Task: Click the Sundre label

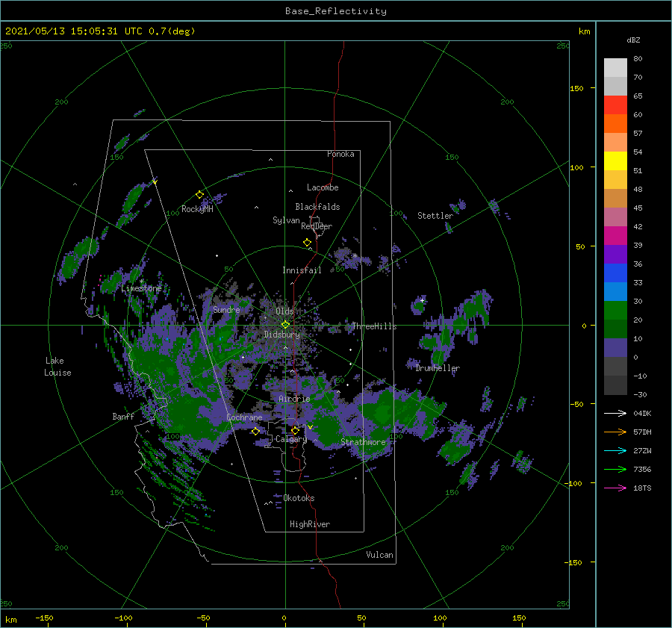Action: coord(226,309)
